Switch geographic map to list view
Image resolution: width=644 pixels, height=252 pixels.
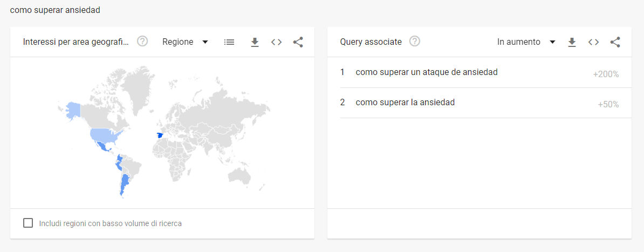[229, 42]
